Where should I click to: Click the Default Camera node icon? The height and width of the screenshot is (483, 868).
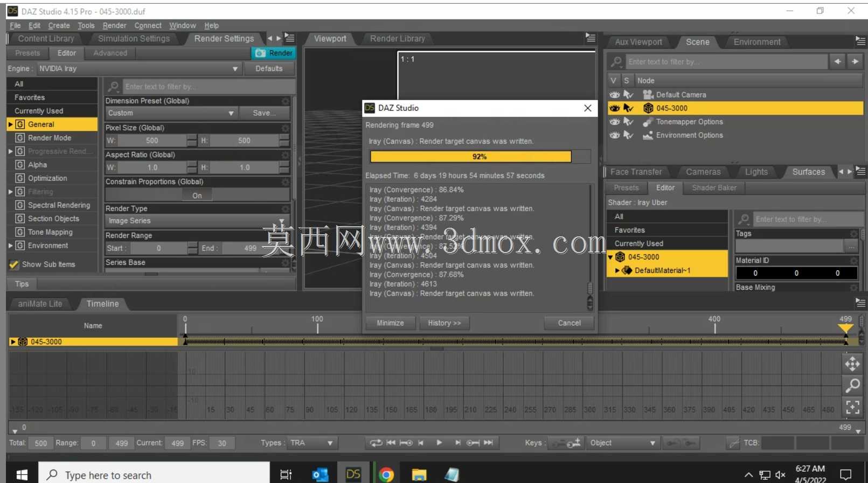[648, 94]
